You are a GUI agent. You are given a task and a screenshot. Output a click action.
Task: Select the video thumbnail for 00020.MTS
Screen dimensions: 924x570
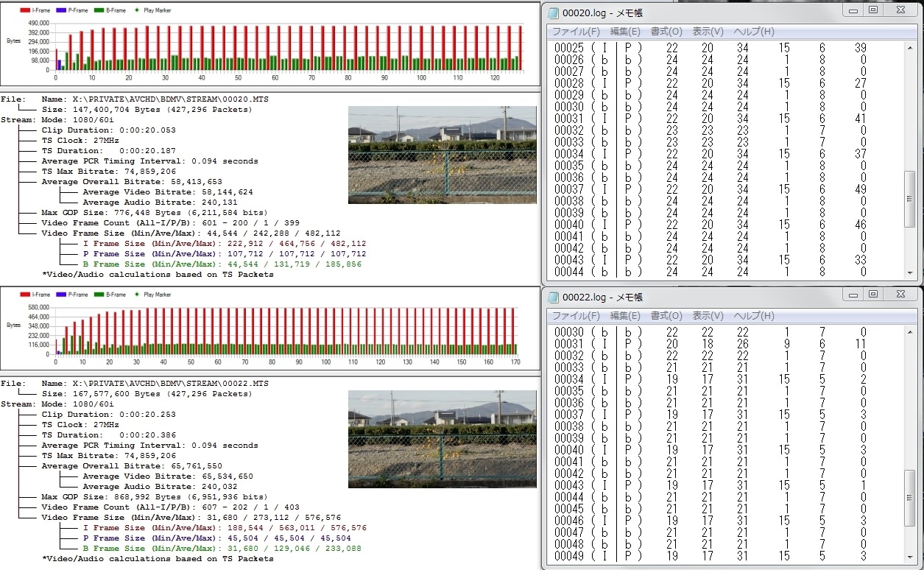click(442, 155)
